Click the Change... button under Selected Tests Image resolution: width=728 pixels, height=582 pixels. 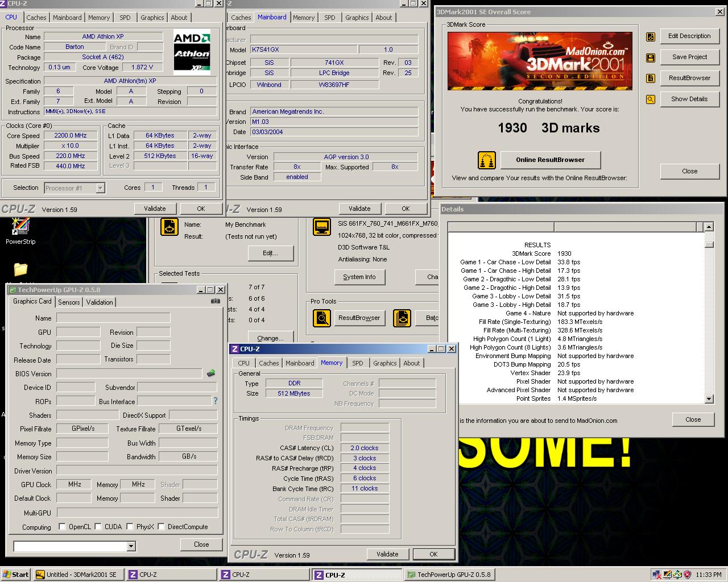(270, 338)
